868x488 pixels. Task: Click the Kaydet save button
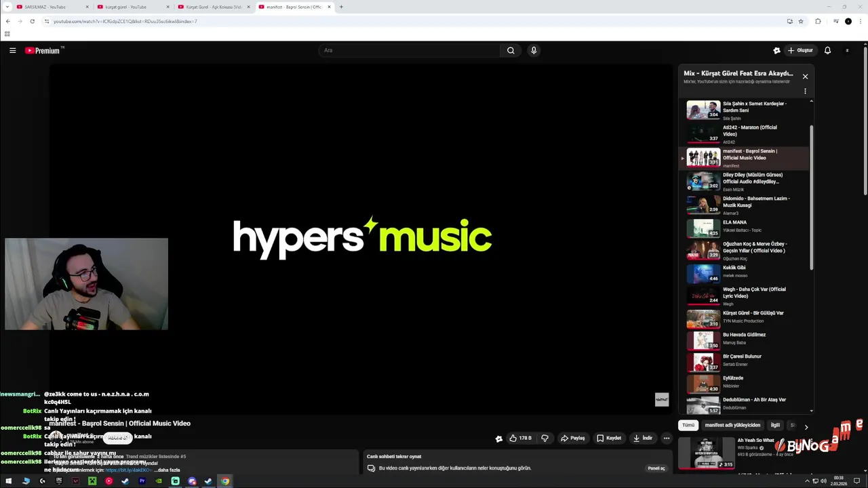[x=609, y=439]
